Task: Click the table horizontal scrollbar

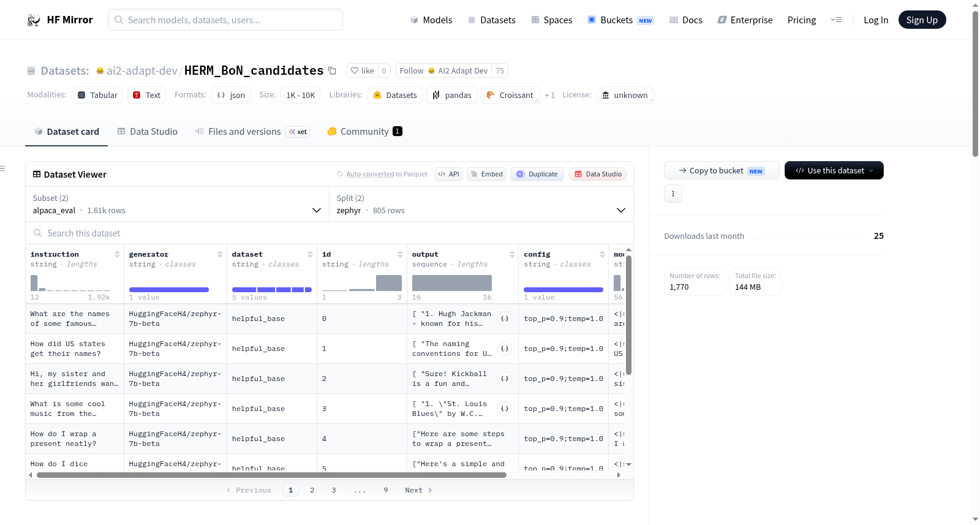Action: click(271, 475)
